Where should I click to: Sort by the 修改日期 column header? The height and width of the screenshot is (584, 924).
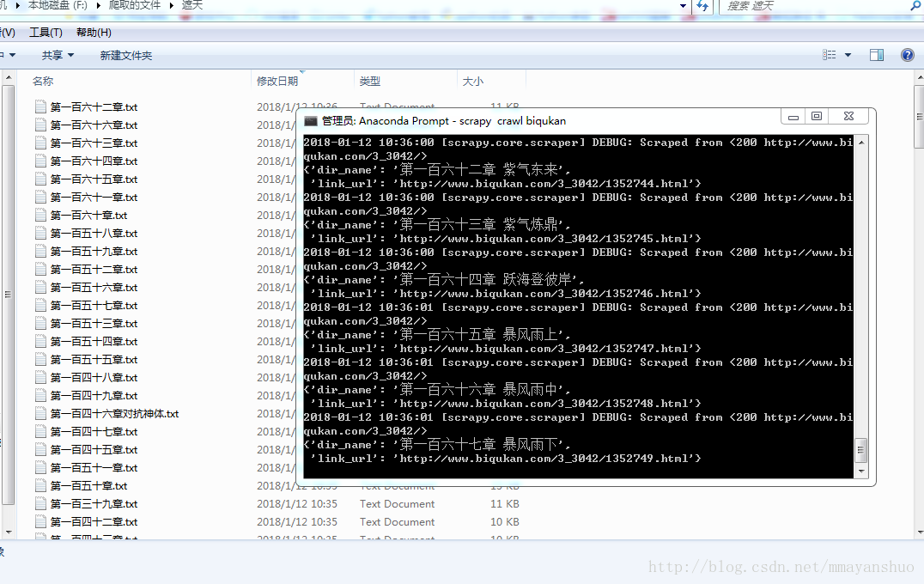277,82
